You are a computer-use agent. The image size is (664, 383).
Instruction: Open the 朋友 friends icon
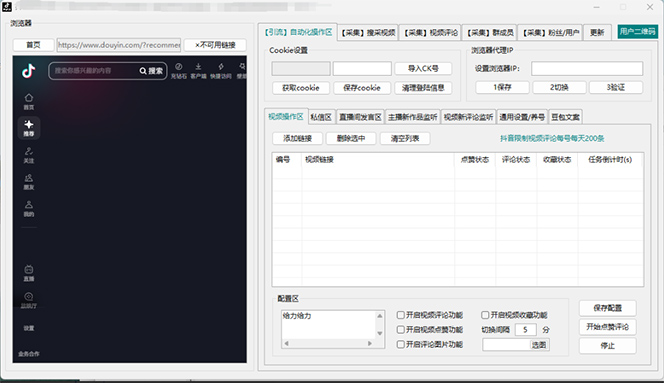[x=28, y=178]
